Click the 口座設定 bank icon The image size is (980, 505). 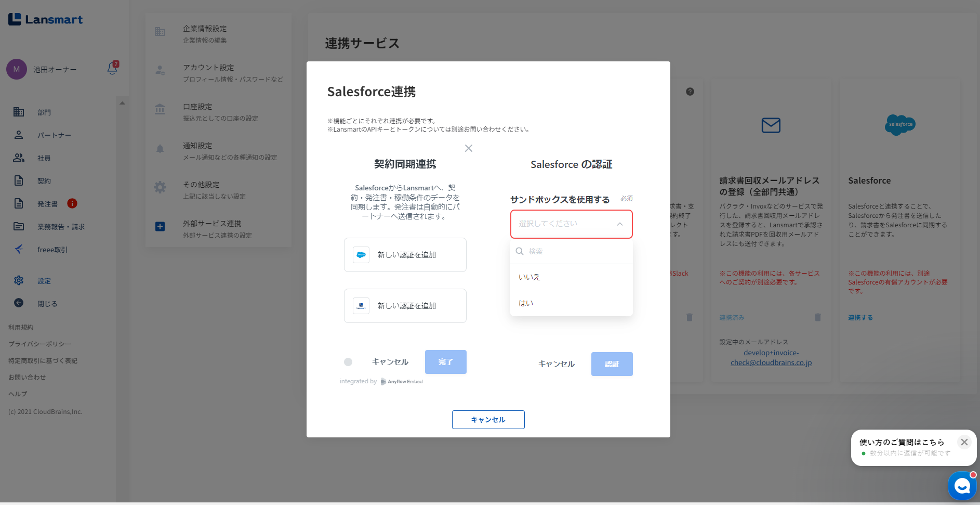(160, 109)
